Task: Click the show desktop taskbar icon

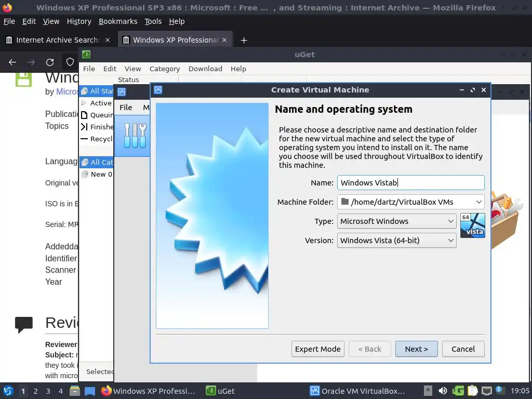Action: pyautogui.click(x=89, y=391)
